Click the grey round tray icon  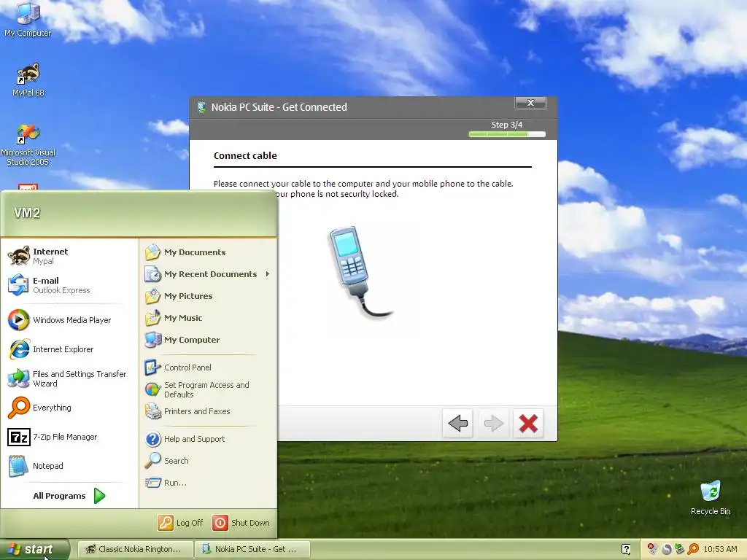[667, 549]
